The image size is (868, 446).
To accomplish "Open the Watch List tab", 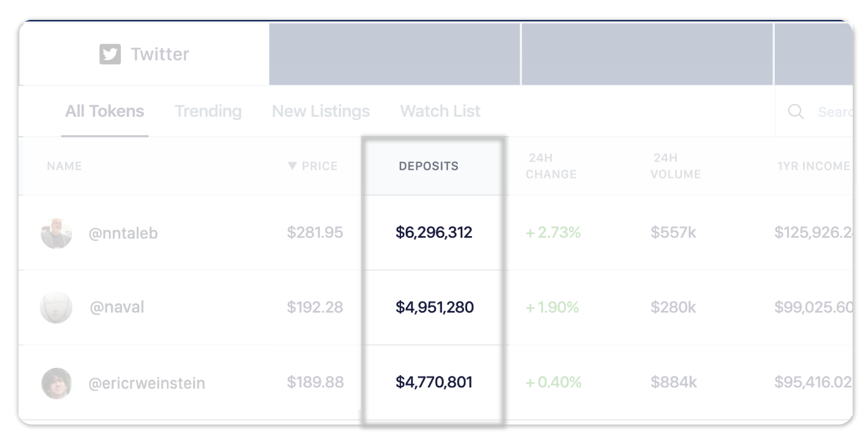I will tap(440, 111).
